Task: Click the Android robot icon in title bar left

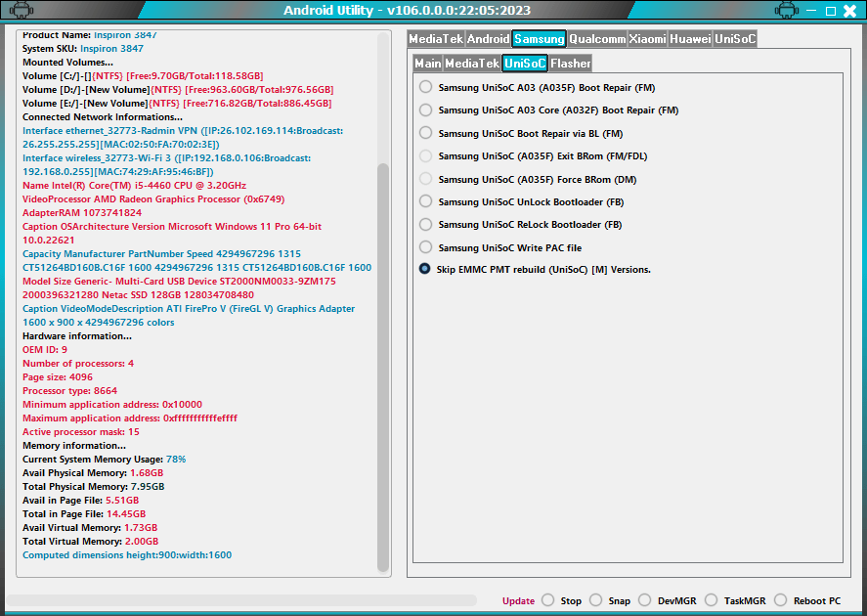Action: click(23, 10)
